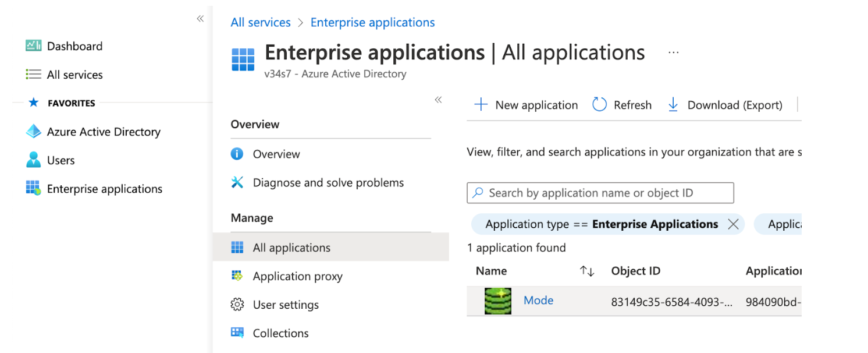Screen dimensions: 868x353
Task: Click the User settings gear icon
Action: click(x=237, y=305)
